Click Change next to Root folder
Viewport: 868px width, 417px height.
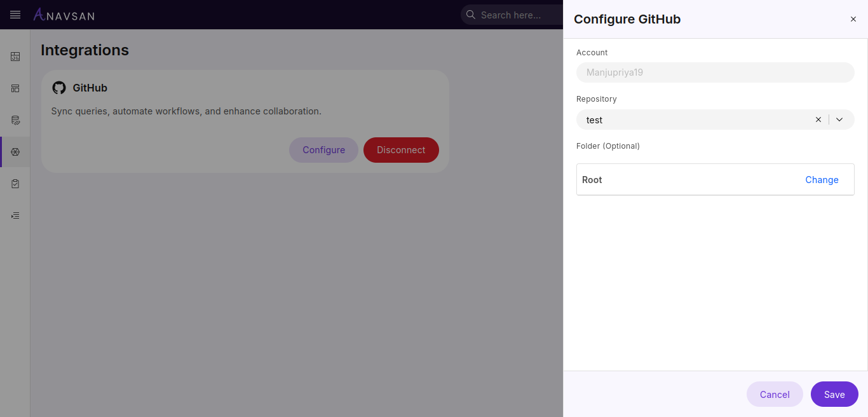pos(822,180)
